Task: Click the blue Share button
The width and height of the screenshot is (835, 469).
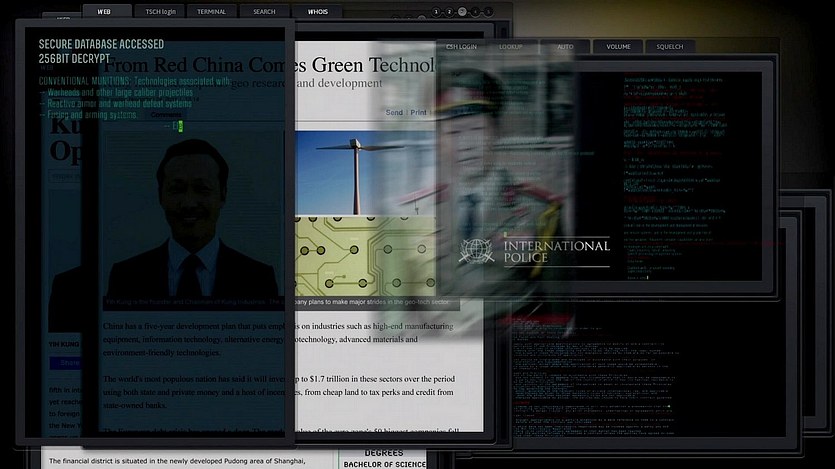Action: tap(65, 363)
